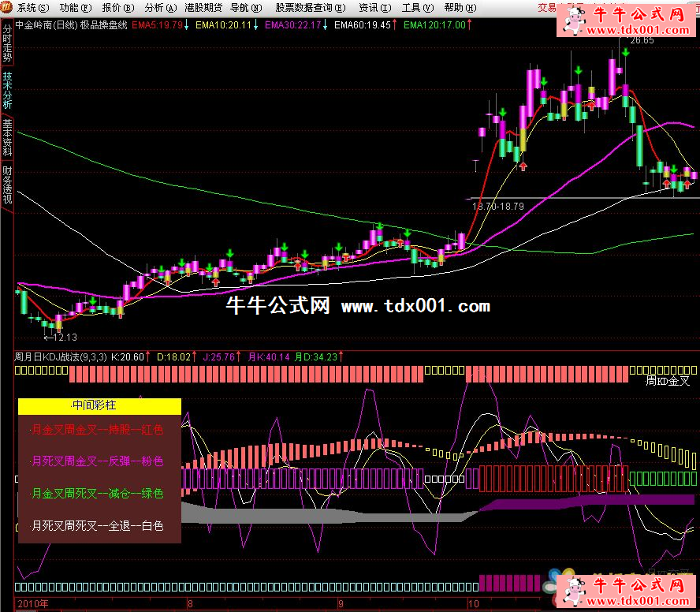Click the K:20.60 value label
The width and height of the screenshot is (700, 612).
coord(128,357)
